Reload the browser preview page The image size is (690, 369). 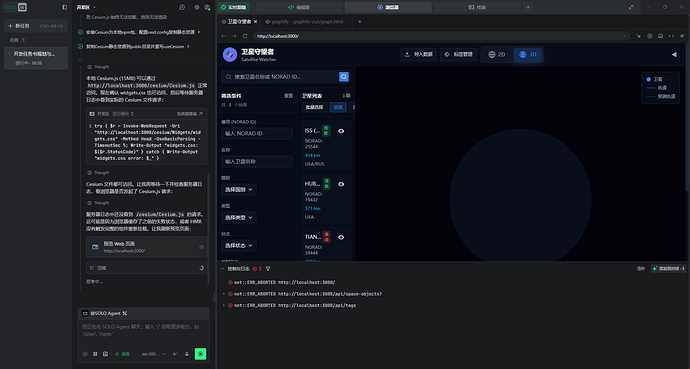[x=245, y=36]
